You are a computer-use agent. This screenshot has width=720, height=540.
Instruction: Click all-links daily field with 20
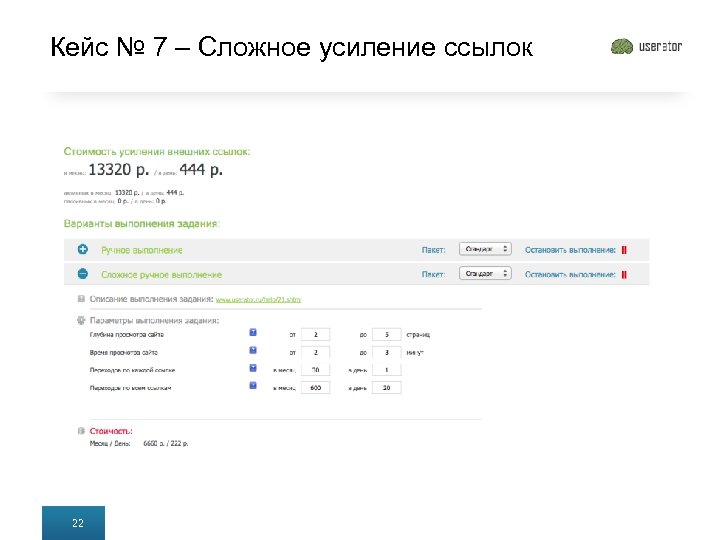click(387, 388)
